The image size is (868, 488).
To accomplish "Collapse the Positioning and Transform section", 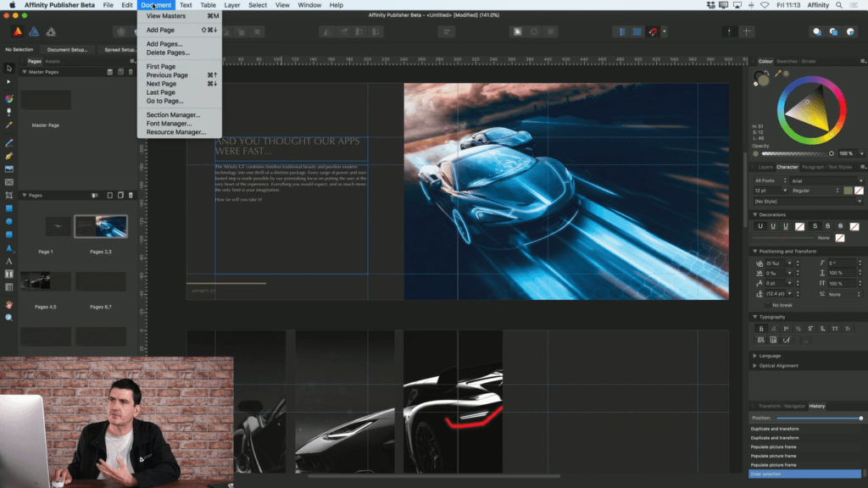I will pyautogui.click(x=754, y=251).
